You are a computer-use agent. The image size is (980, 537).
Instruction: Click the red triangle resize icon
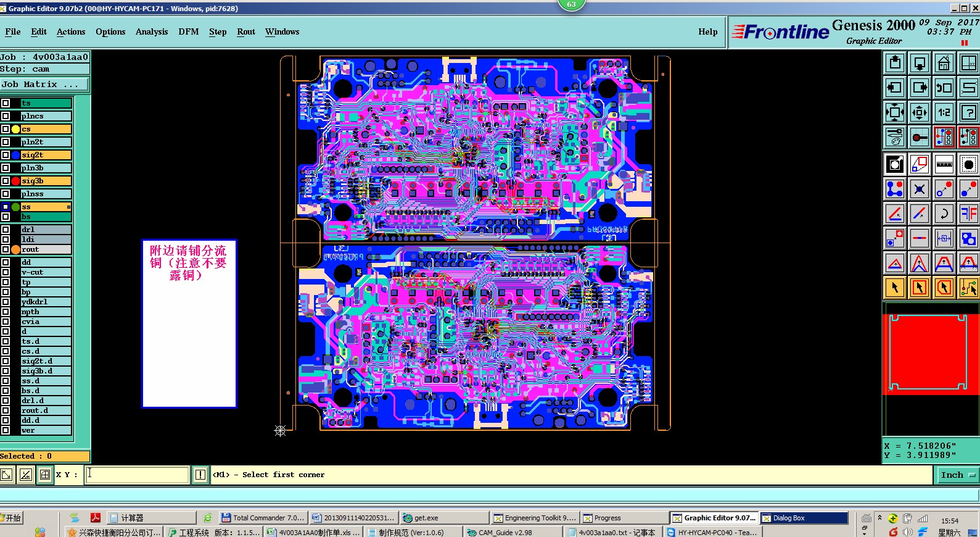click(895, 263)
